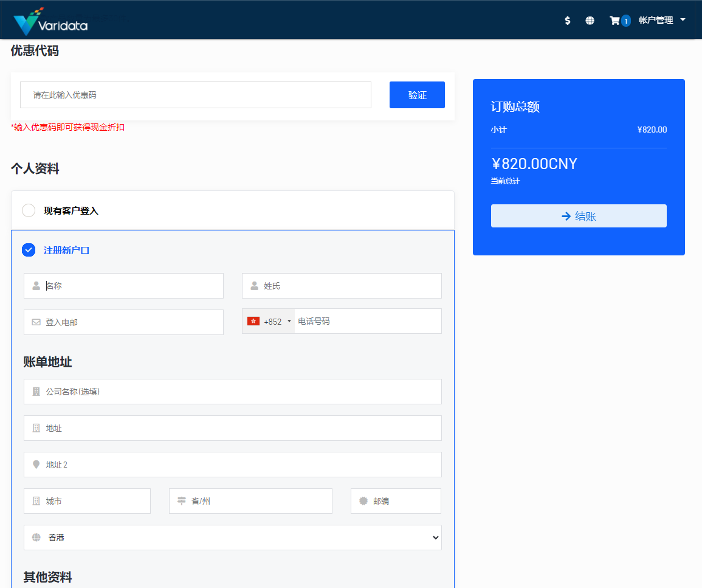702x588 pixels.
Task: Focus the promo code input field
Action: point(196,95)
